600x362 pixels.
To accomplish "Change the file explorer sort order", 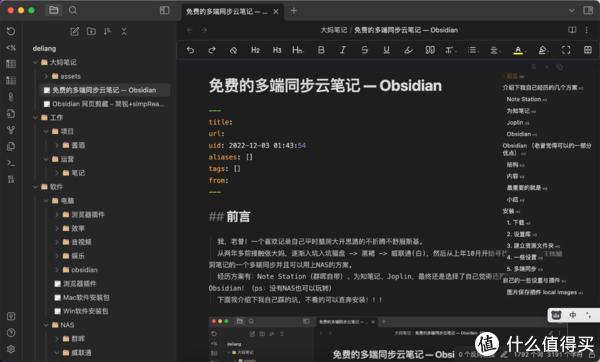I will pos(108,31).
